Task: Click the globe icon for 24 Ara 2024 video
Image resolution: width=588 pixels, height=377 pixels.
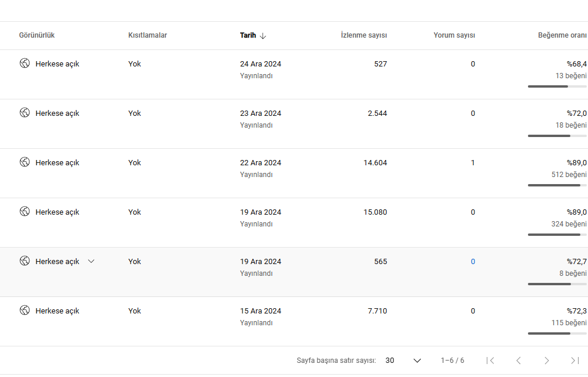Action: click(x=25, y=63)
